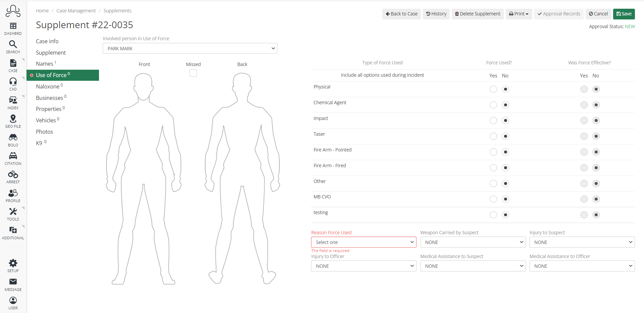This screenshot has height=313, width=644.
Task: Click the Save button
Action: click(x=624, y=14)
